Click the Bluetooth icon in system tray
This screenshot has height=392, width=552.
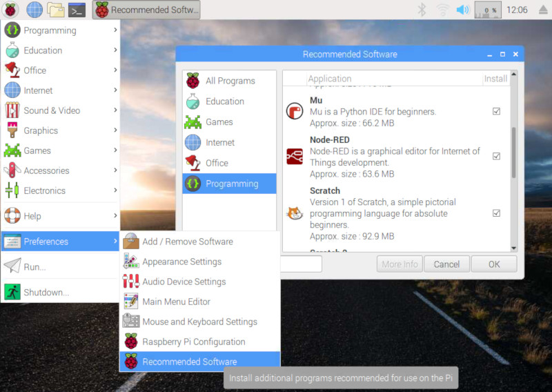422,10
